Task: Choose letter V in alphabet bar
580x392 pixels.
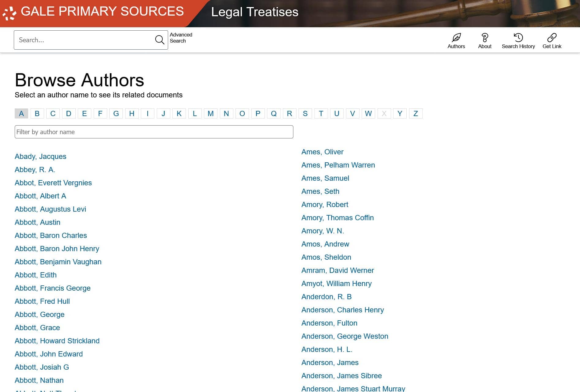Action: (352, 114)
